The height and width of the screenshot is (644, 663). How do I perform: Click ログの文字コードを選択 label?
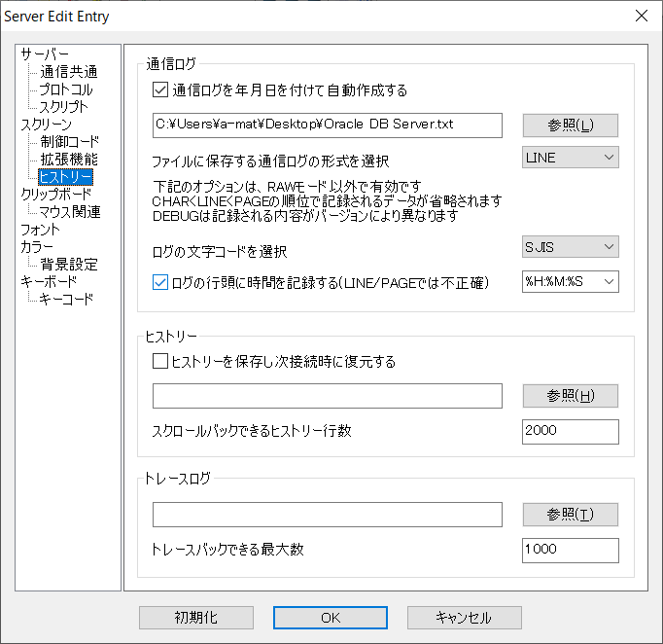tap(220, 252)
